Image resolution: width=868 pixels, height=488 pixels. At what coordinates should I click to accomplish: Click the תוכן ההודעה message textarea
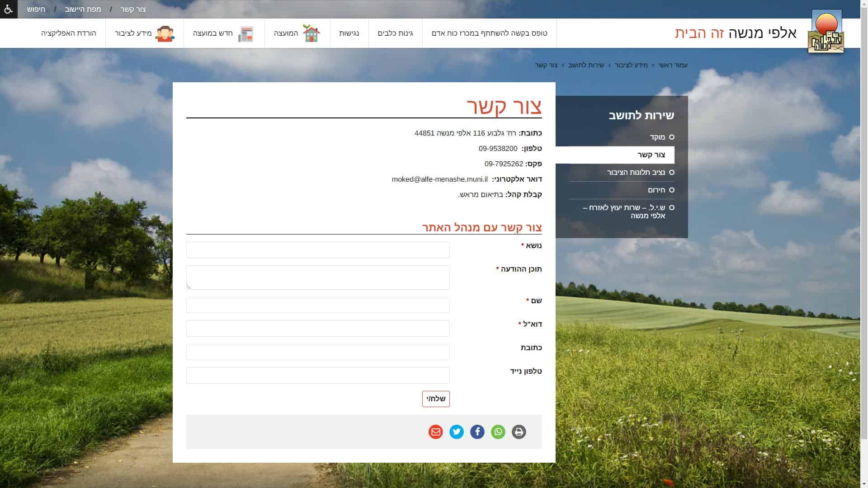(318, 277)
